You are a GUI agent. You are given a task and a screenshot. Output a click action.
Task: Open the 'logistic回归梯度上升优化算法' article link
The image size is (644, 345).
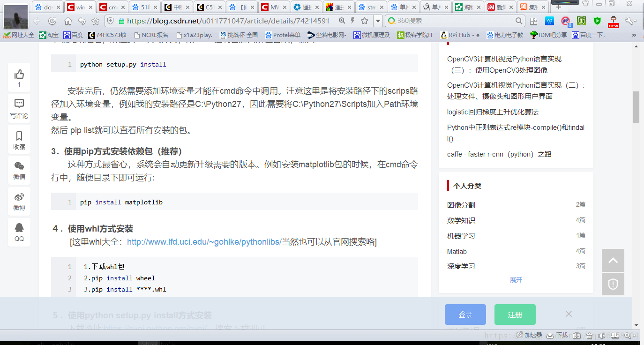[493, 112]
